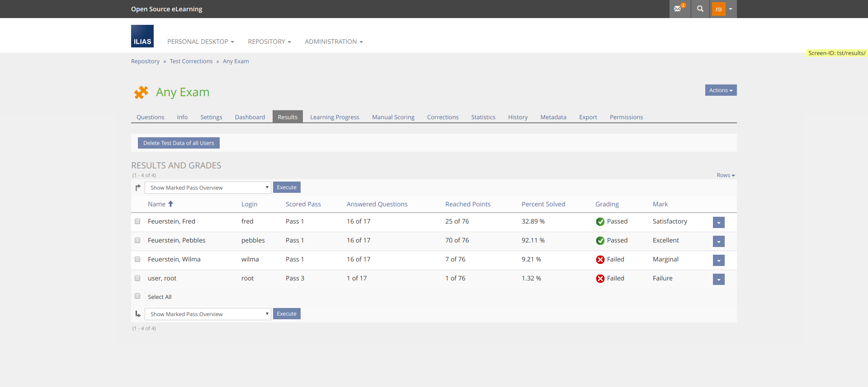Image resolution: width=868 pixels, height=387 pixels.
Task: Open the Actions dropdown
Action: coord(721,90)
